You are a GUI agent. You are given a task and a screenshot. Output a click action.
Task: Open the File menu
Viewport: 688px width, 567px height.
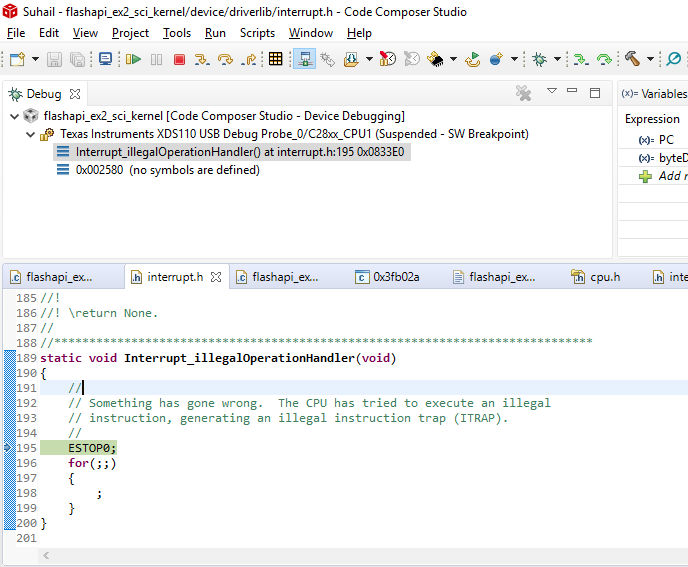[x=16, y=33]
